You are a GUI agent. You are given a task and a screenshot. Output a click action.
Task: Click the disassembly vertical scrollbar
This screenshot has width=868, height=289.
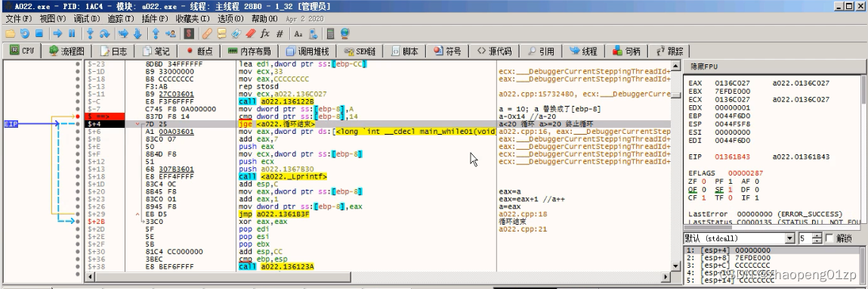pyautogui.click(x=676, y=166)
